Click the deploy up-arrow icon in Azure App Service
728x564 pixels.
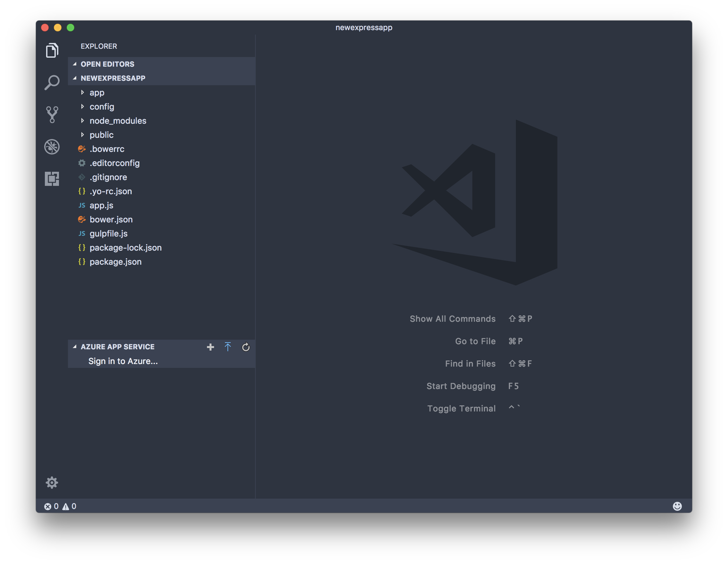pos(228,347)
